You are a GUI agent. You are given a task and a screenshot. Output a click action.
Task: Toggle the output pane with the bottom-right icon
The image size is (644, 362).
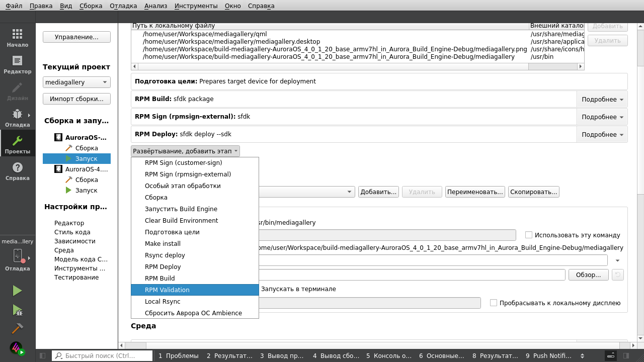610,355
